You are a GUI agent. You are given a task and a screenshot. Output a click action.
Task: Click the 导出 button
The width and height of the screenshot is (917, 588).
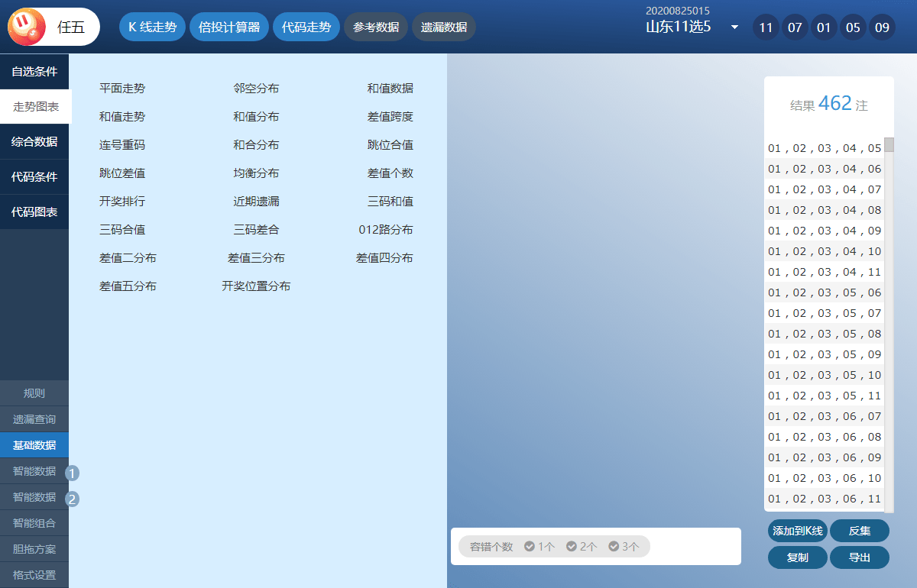pos(860,557)
